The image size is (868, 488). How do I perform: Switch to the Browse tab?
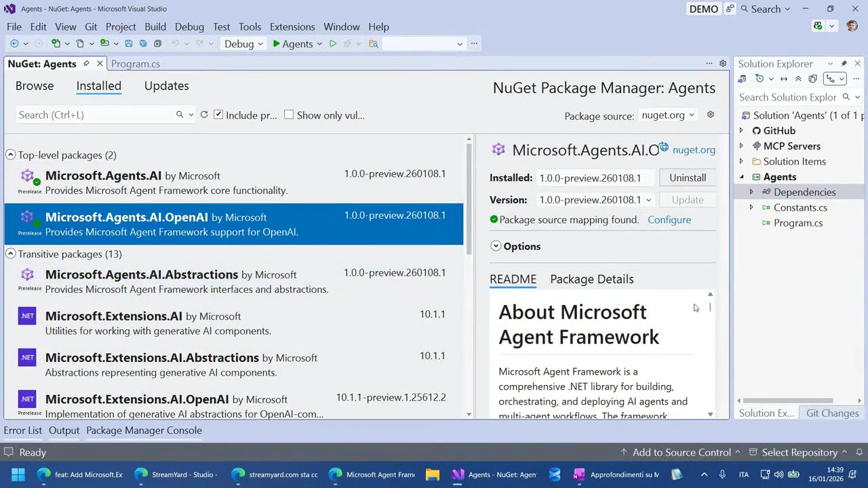click(35, 86)
